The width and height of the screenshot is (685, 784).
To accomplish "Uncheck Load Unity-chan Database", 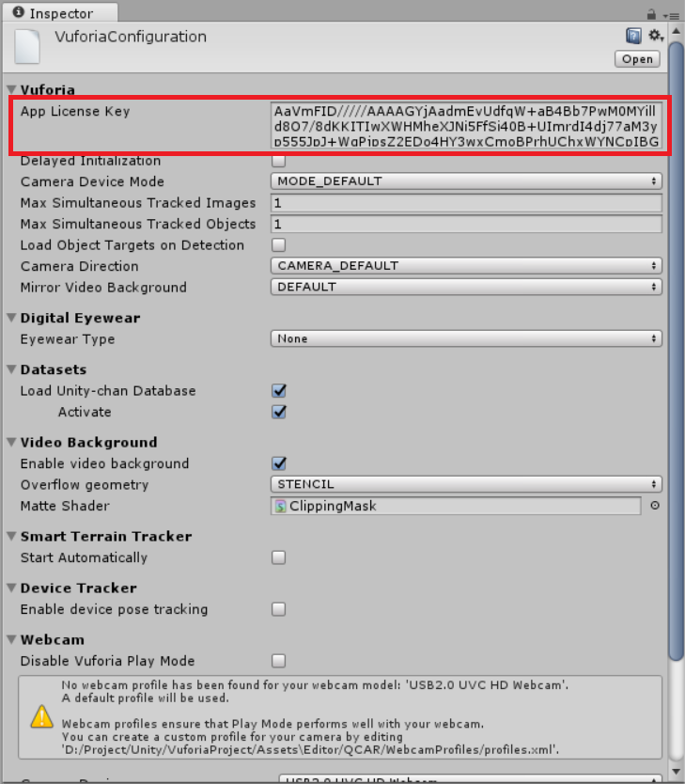I will (x=279, y=390).
